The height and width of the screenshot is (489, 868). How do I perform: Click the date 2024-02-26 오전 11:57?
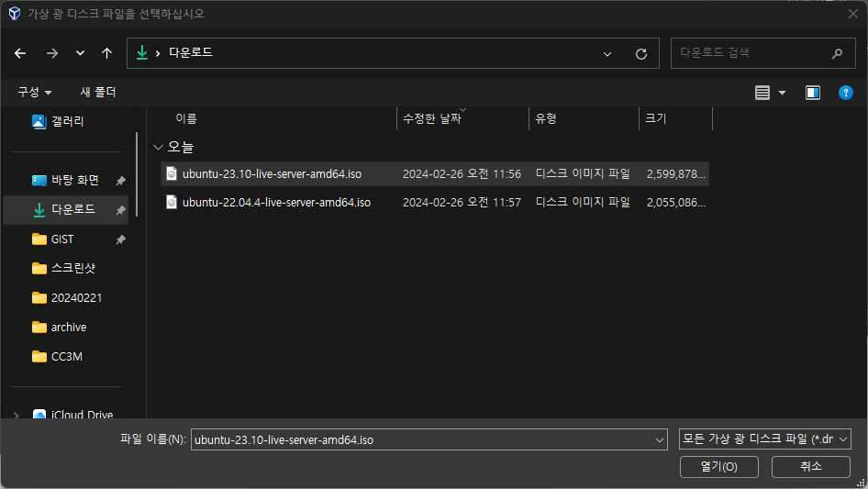tap(462, 203)
